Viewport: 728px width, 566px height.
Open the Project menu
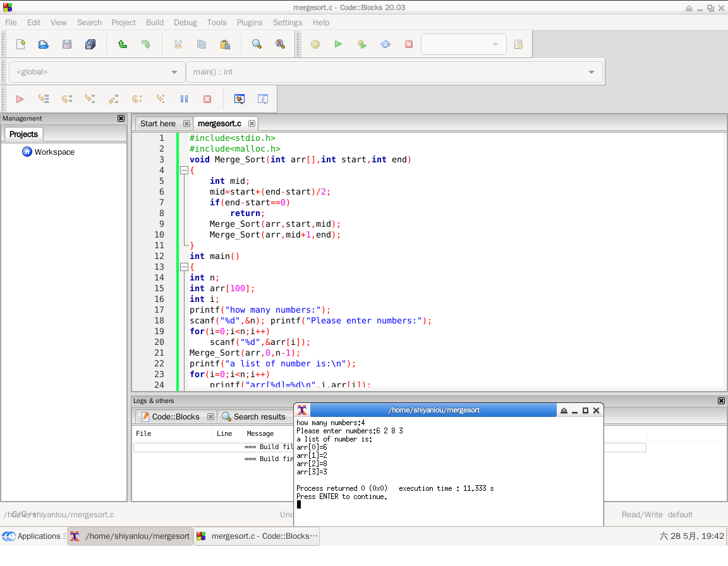pos(123,22)
